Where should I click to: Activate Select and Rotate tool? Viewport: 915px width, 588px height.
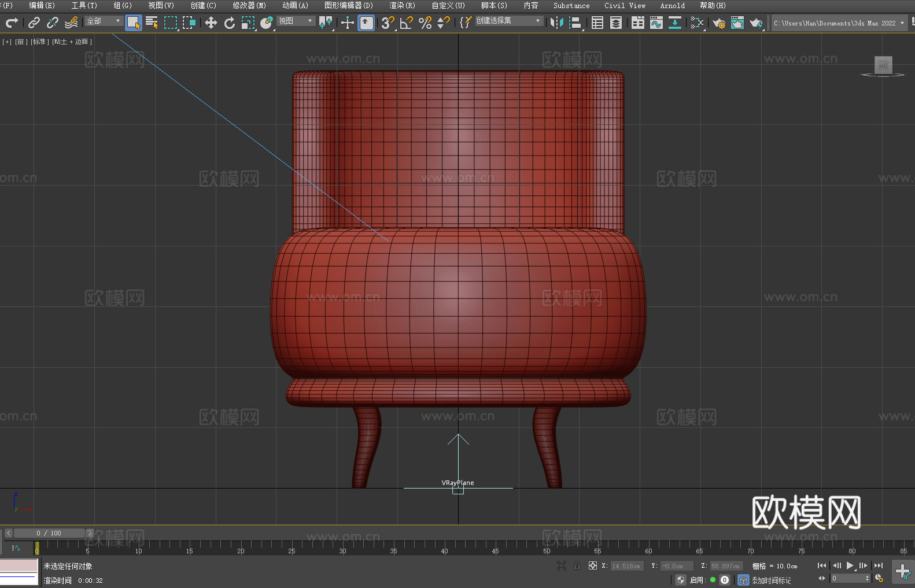(x=230, y=23)
